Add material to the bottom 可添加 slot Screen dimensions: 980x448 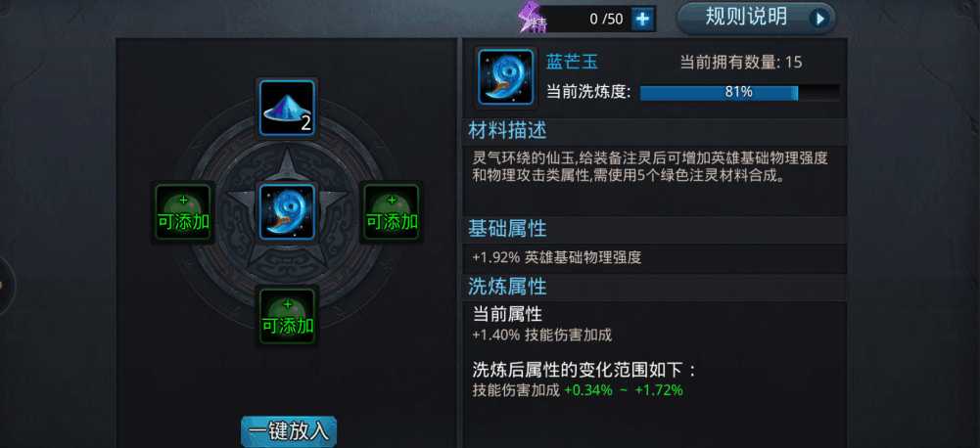coord(288,316)
